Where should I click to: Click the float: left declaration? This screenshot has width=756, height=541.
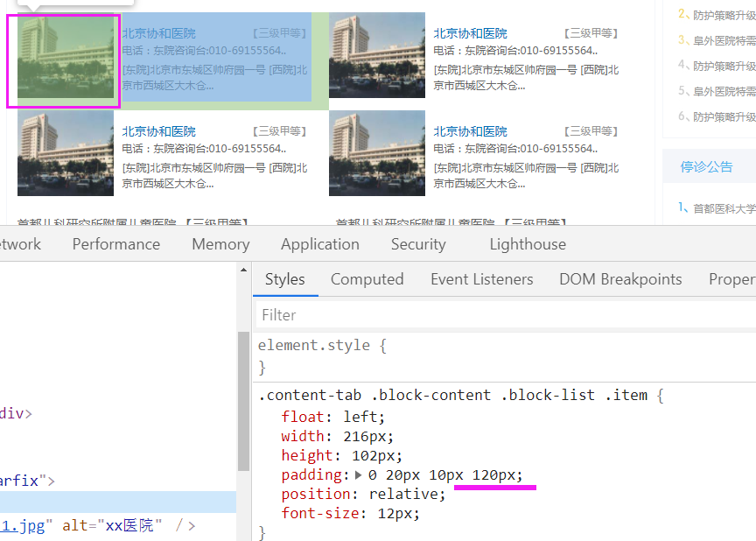(333, 417)
